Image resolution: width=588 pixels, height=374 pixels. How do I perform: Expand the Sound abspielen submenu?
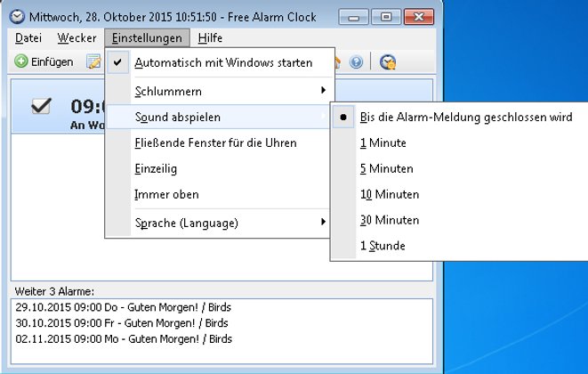pos(219,118)
